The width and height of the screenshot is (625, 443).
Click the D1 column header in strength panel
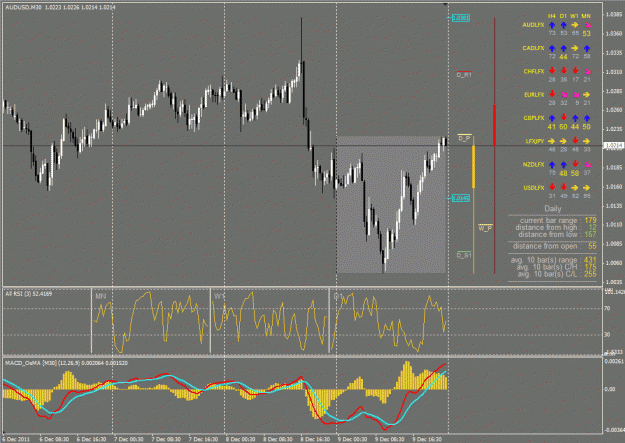coord(563,16)
